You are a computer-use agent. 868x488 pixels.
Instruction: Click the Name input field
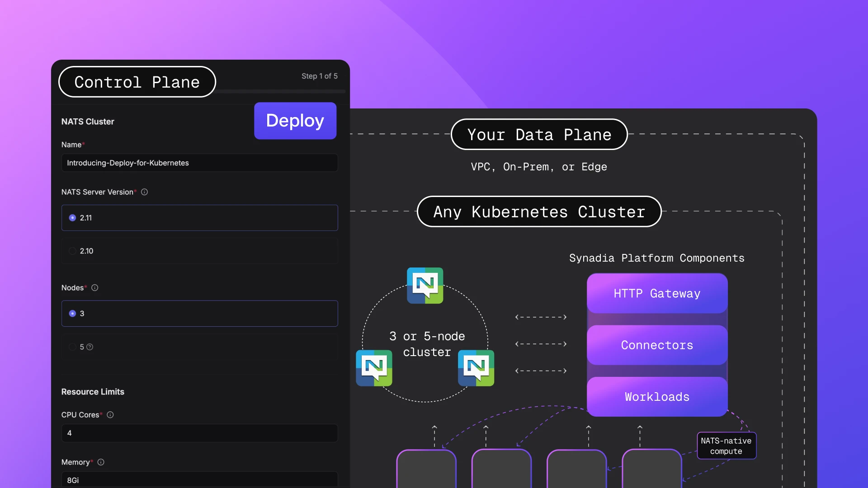click(199, 163)
